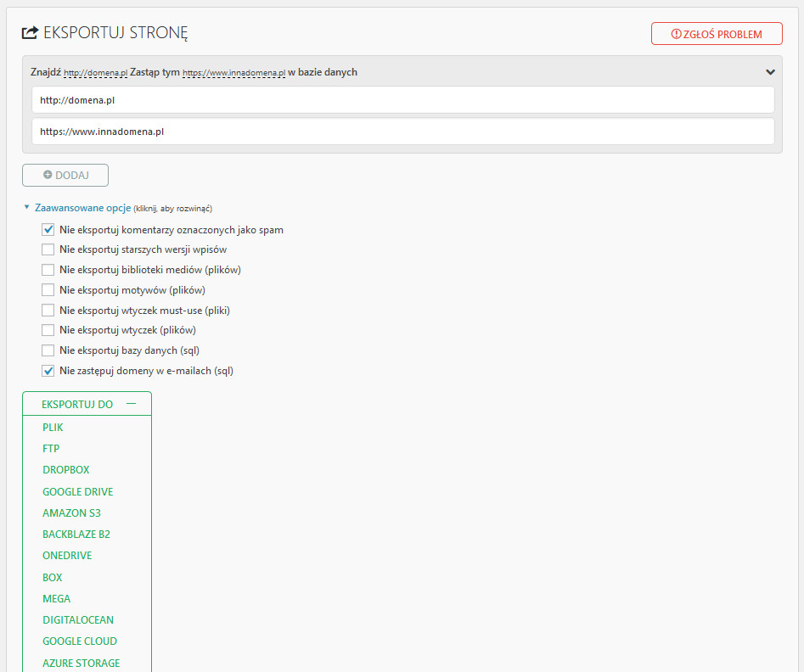The width and height of the screenshot is (804, 672).
Task: Check Nie eksportuj wtyczek must-use (pliki)
Action: point(48,310)
